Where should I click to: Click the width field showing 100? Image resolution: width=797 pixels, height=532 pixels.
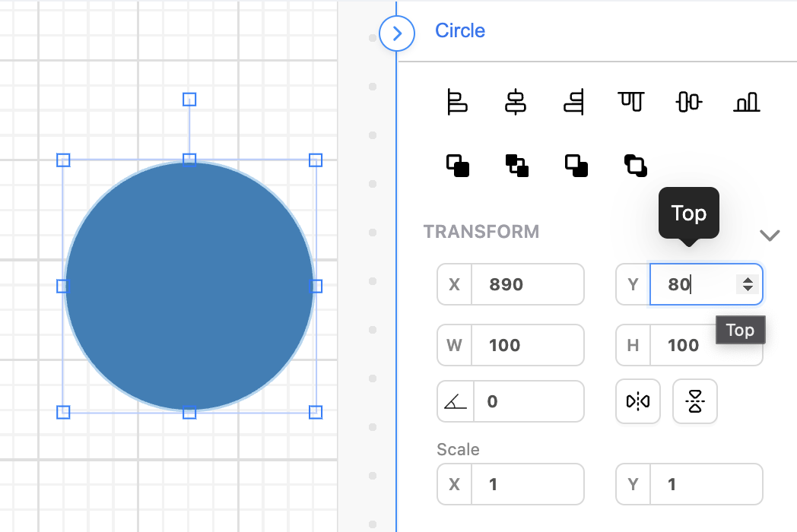click(526, 345)
